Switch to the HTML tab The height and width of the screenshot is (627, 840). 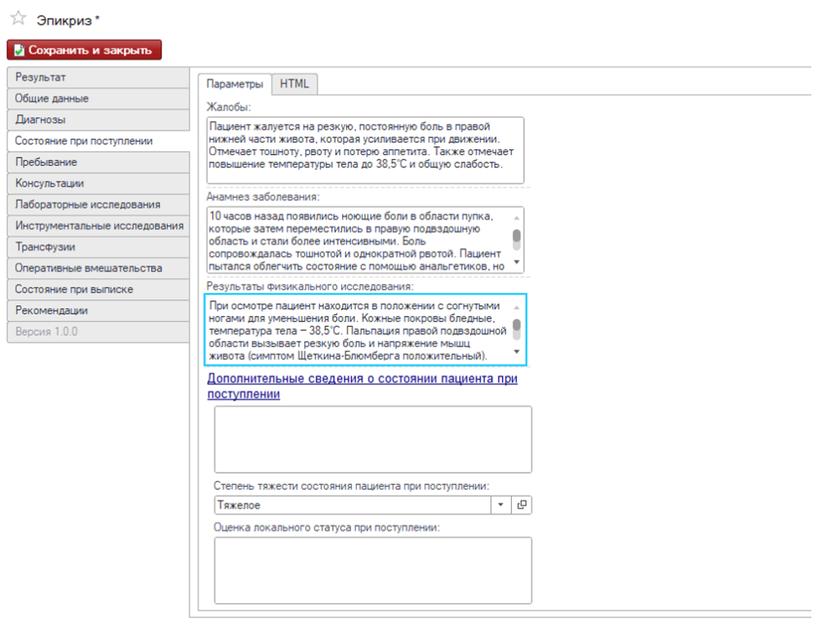click(x=294, y=85)
